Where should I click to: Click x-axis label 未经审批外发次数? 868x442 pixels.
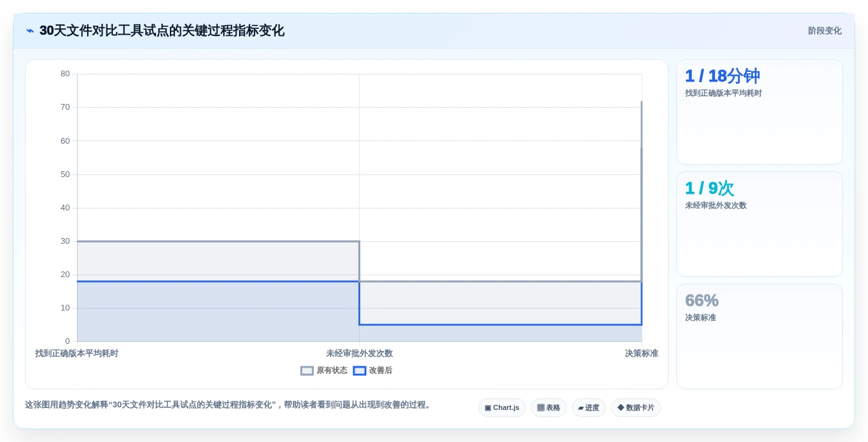pos(359,353)
